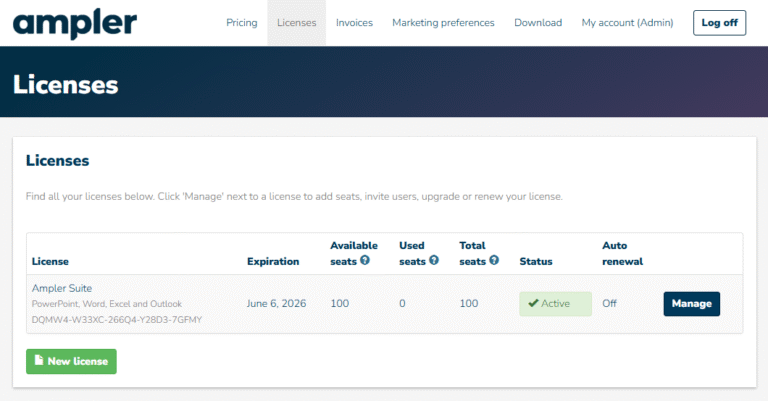This screenshot has width=768, height=401.
Task: Click the License column header
Action: (x=50, y=261)
